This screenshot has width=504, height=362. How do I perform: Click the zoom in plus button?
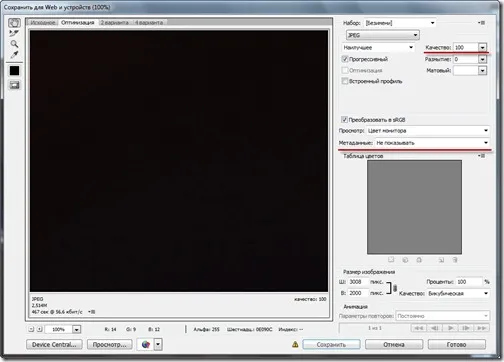coord(39,329)
